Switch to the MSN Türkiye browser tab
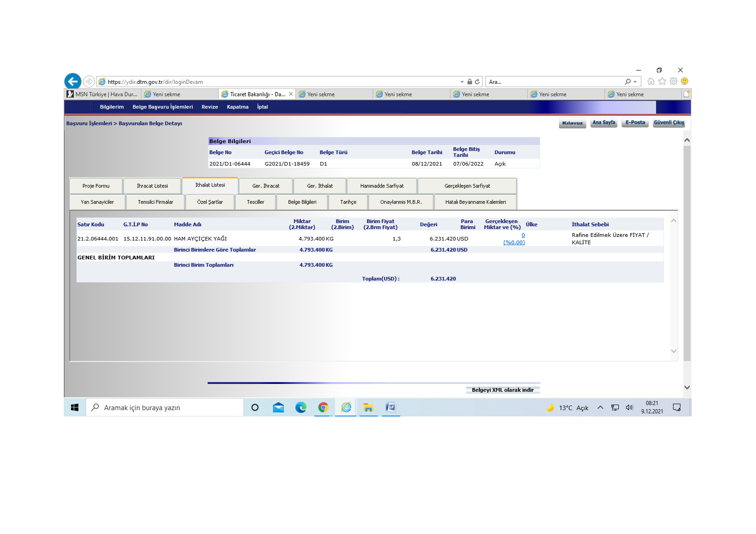The image size is (756, 534). [103, 94]
